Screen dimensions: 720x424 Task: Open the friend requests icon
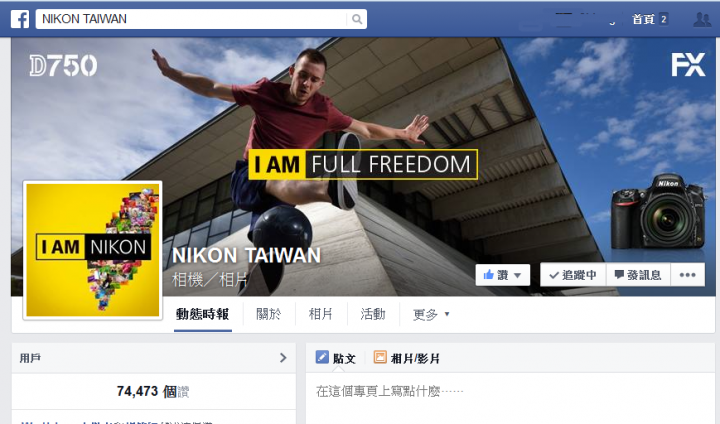[702, 19]
